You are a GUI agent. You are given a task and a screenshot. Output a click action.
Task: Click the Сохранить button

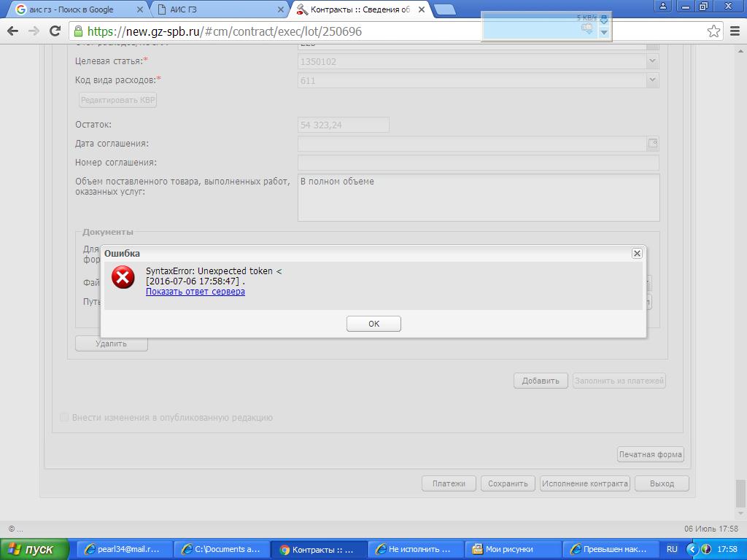(x=508, y=483)
